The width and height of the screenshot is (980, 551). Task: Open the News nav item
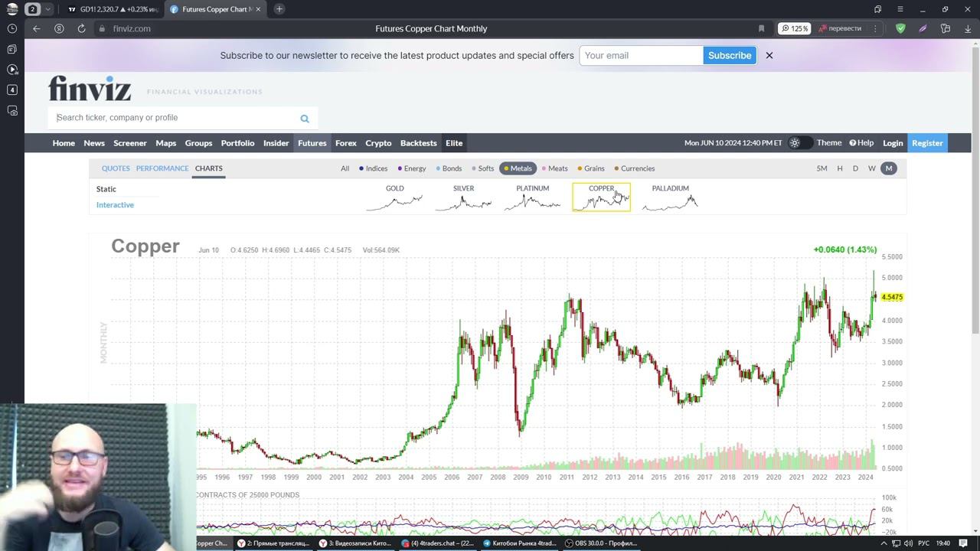(x=94, y=143)
